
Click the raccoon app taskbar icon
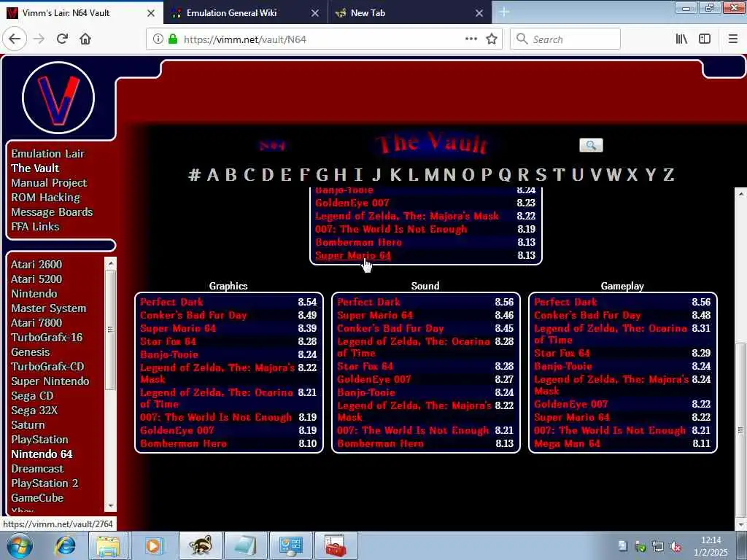click(x=200, y=545)
